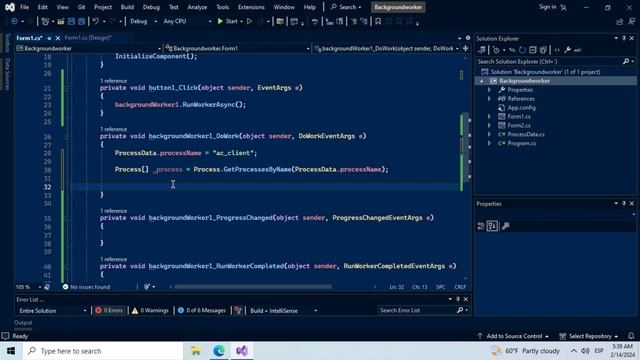Click the Open File toolbar icon
The image size is (640, 360).
(x=60, y=21)
